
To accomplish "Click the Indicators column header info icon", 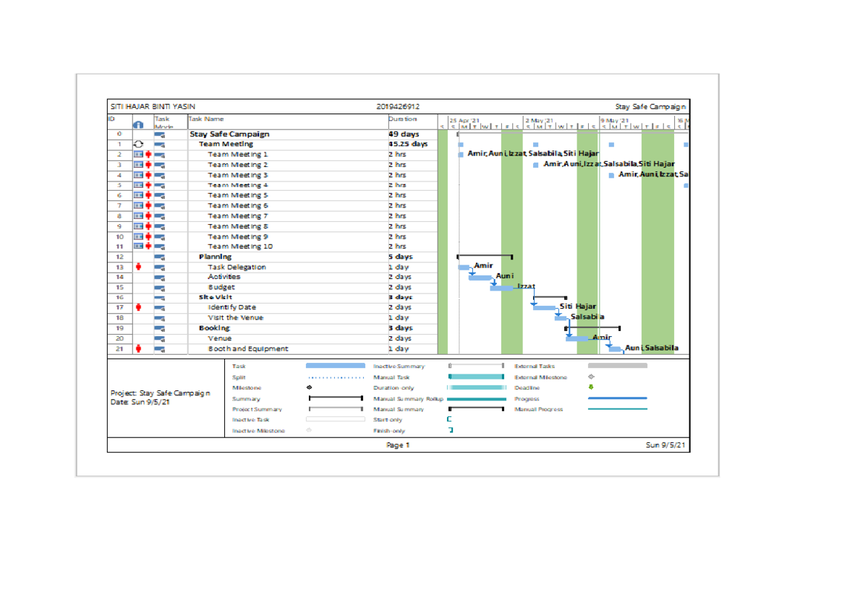I will (138, 124).
